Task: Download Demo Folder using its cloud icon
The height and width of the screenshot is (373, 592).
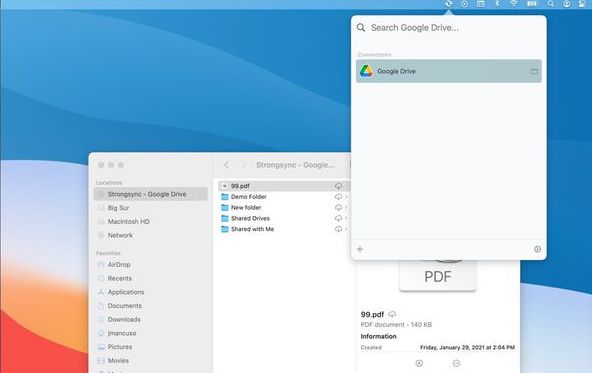Action: [338, 197]
